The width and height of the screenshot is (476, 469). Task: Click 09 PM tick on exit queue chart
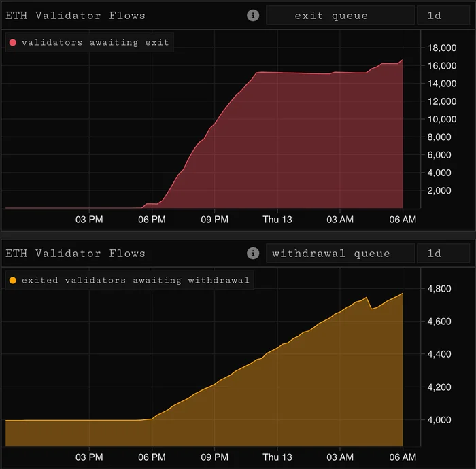(x=215, y=220)
